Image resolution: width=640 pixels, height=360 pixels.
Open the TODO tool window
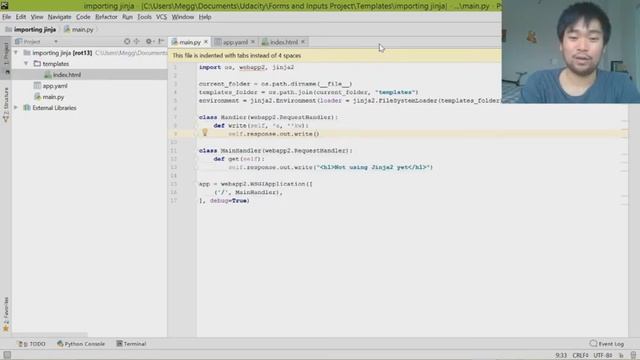(32, 344)
